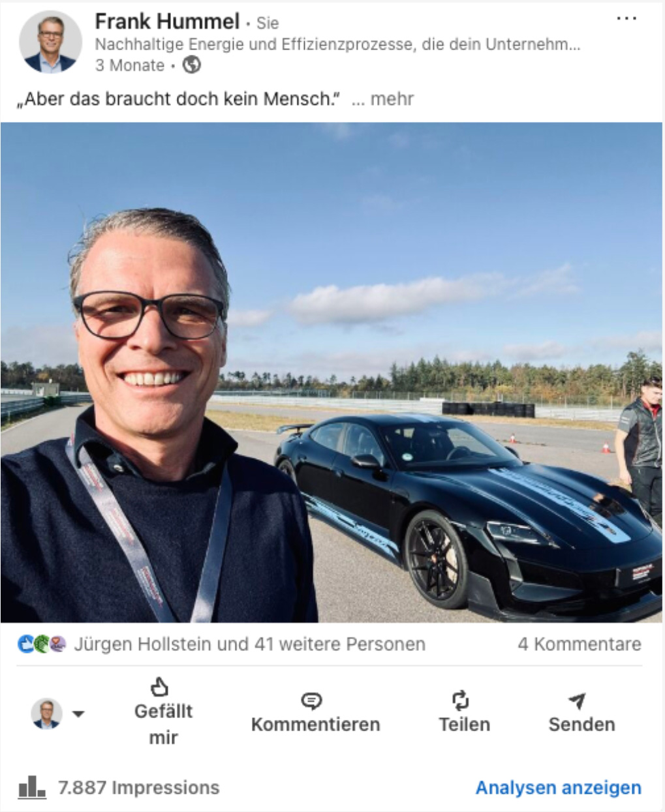Open Frank Hummel's profile via name
665x812 pixels.
[x=167, y=22]
